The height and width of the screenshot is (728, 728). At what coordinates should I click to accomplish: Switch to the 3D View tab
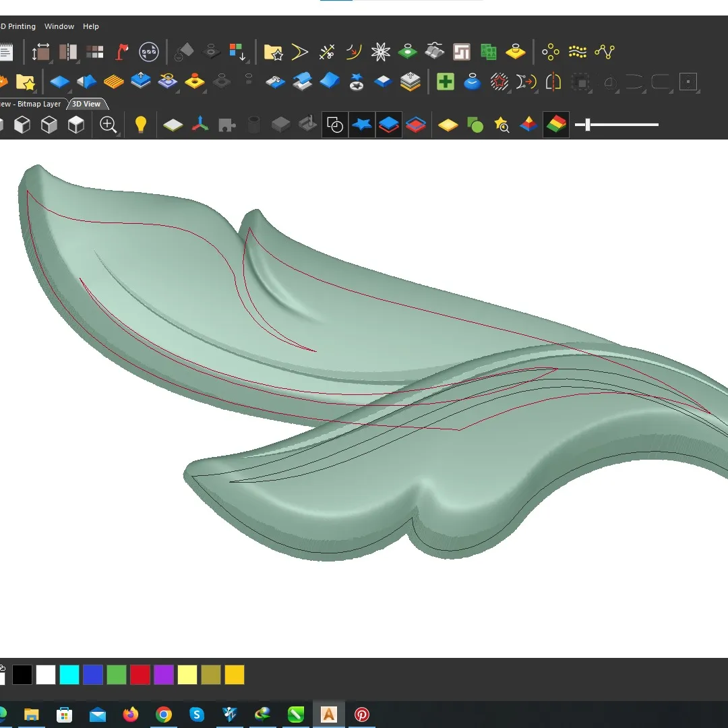pos(86,104)
